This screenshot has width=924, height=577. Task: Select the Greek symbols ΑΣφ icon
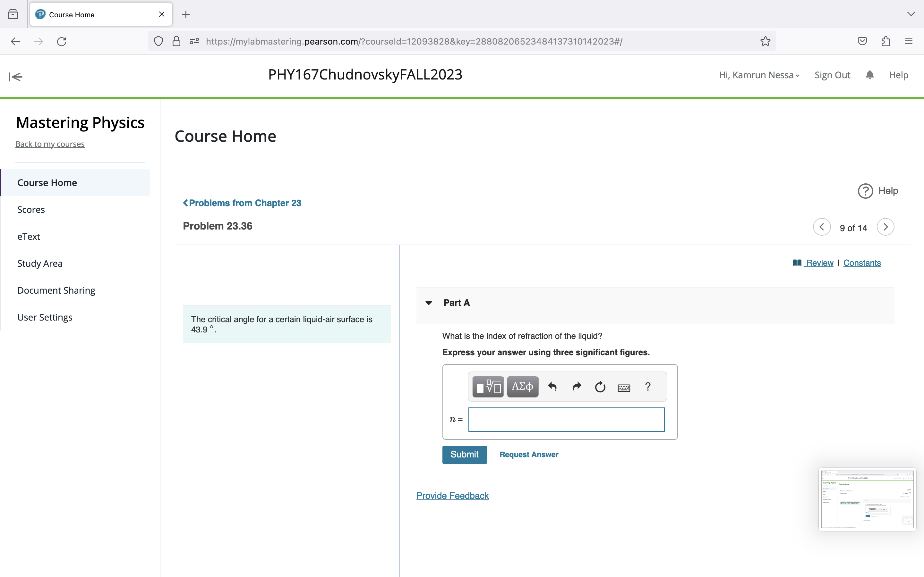coord(522,386)
